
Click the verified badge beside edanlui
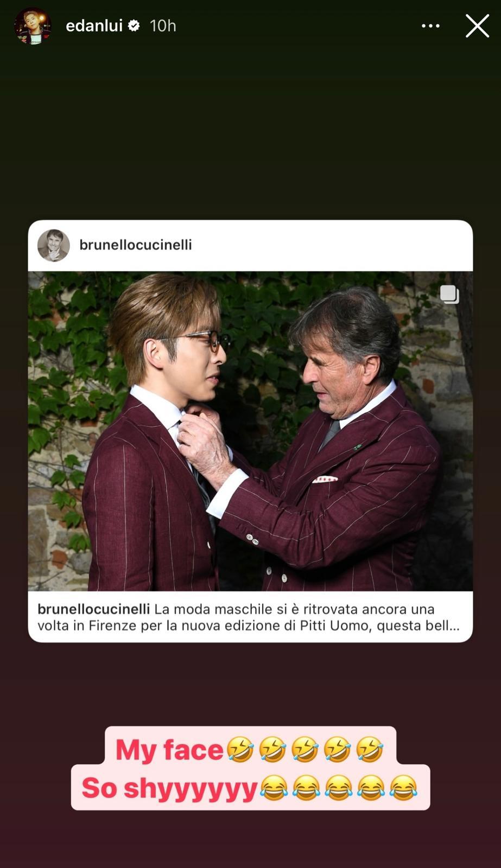pyautogui.click(x=134, y=25)
